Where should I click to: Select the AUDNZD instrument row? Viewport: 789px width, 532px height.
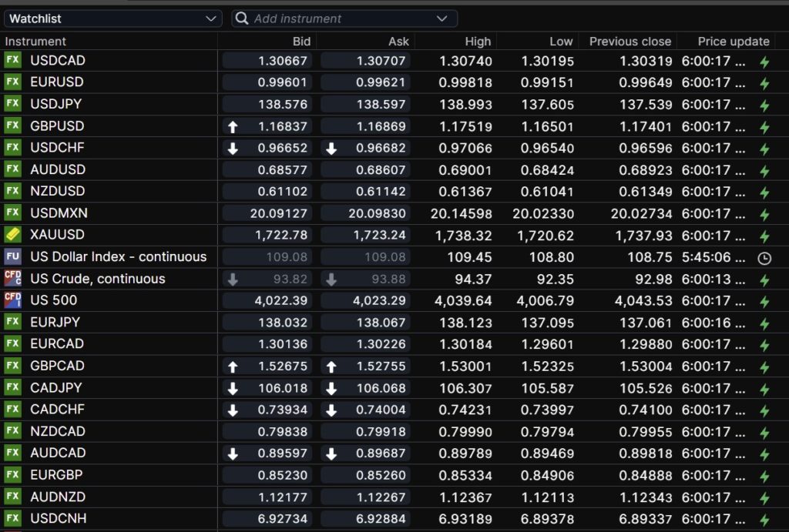click(x=58, y=497)
